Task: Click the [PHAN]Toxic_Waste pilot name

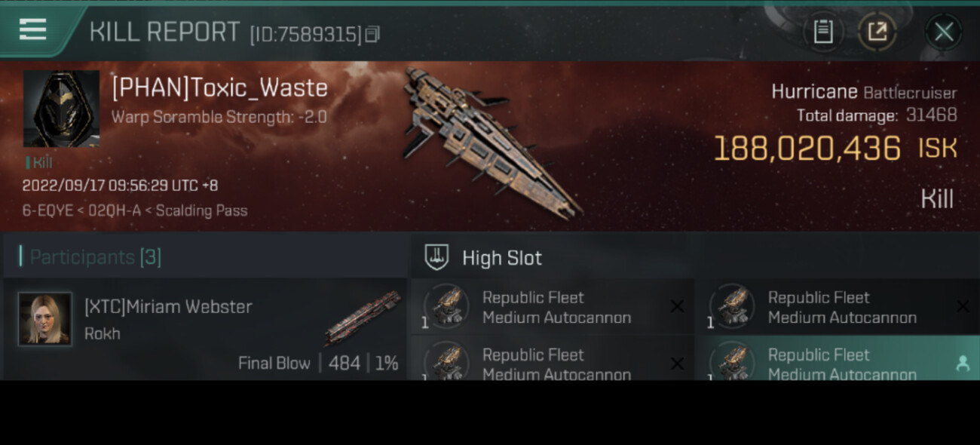Action: (x=219, y=88)
